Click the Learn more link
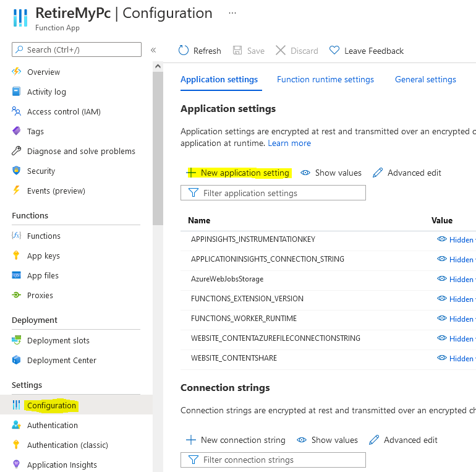 [x=289, y=143]
